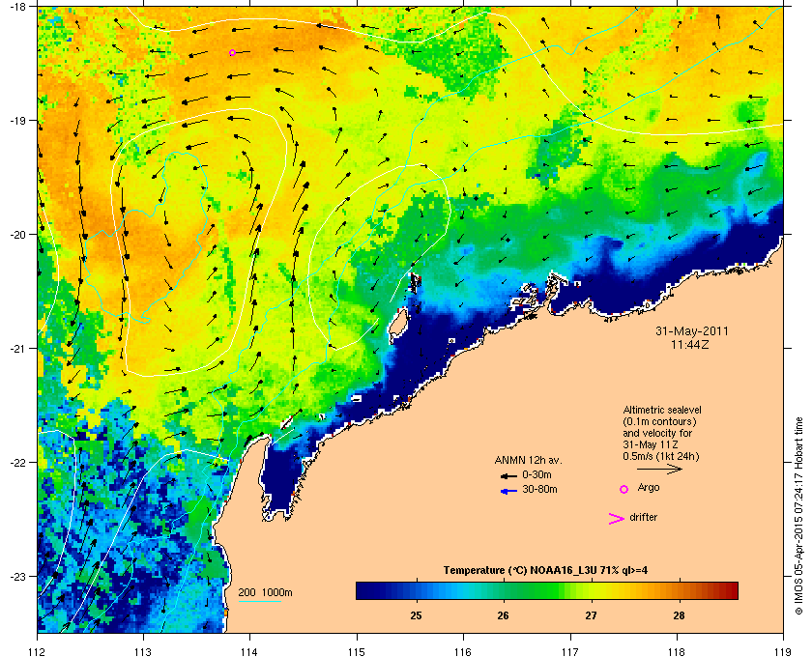Viewport: 812px width, 657px height.
Task: Click the longitude axis label '116'
Action: click(463, 652)
